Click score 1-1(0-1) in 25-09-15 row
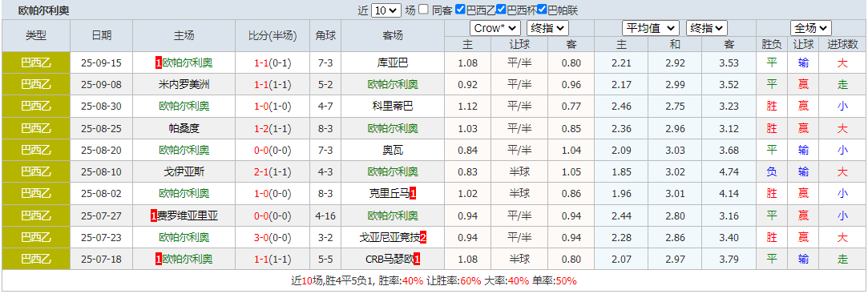The image size is (868, 294). pos(273,63)
